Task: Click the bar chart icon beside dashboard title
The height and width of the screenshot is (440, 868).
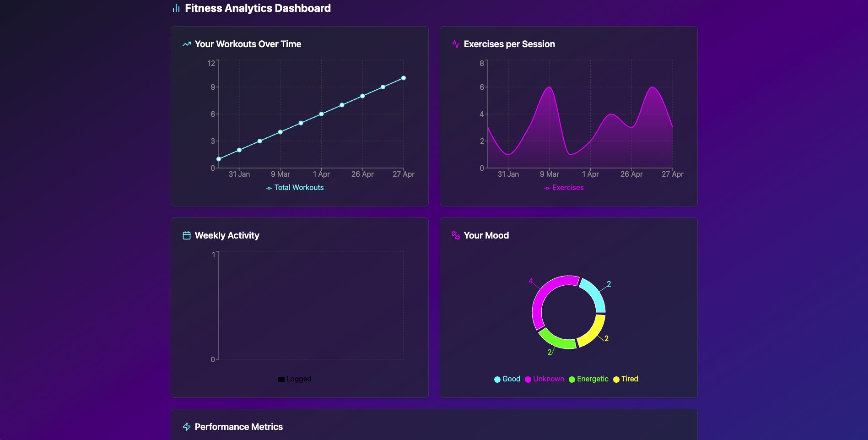Action: tap(176, 8)
